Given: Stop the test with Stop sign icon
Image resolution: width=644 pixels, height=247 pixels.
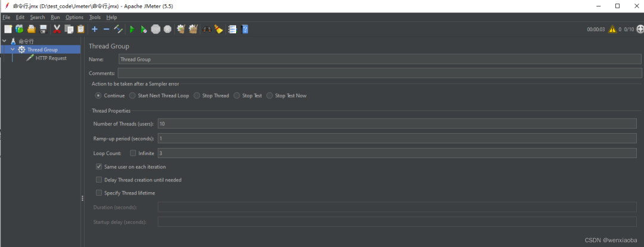Looking at the screenshot, I should tap(156, 29).
